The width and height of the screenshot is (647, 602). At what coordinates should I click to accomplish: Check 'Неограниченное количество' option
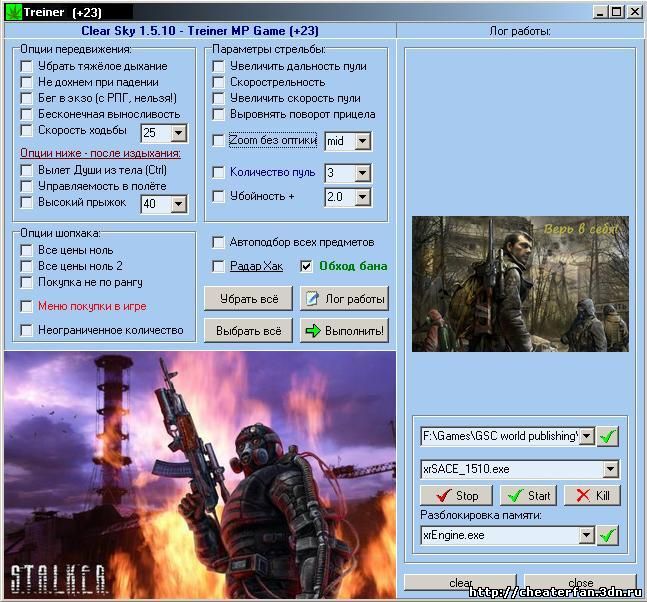(26, 331)
